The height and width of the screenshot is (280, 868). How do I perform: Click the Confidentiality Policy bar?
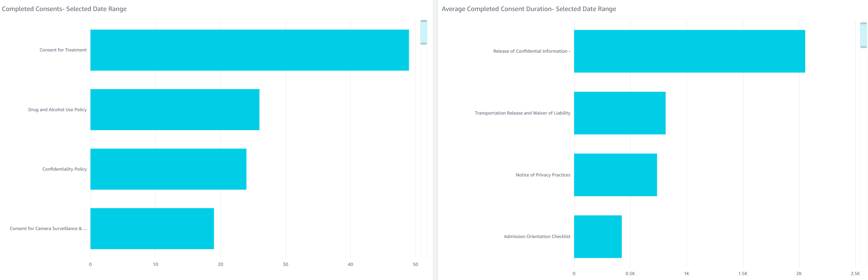click(168, 169)
